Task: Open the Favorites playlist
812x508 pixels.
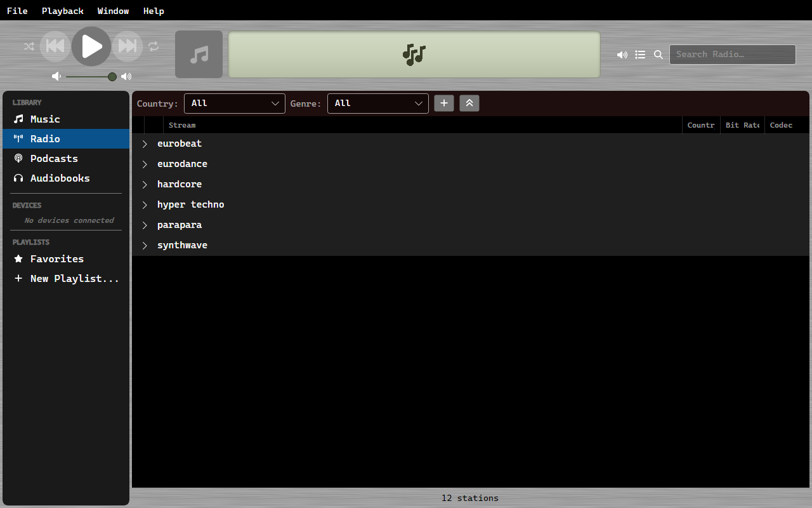Action: 66,259
